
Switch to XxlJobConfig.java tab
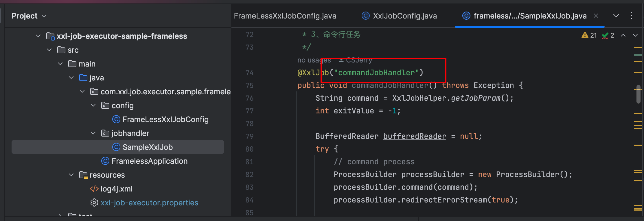tap(405, 16)
